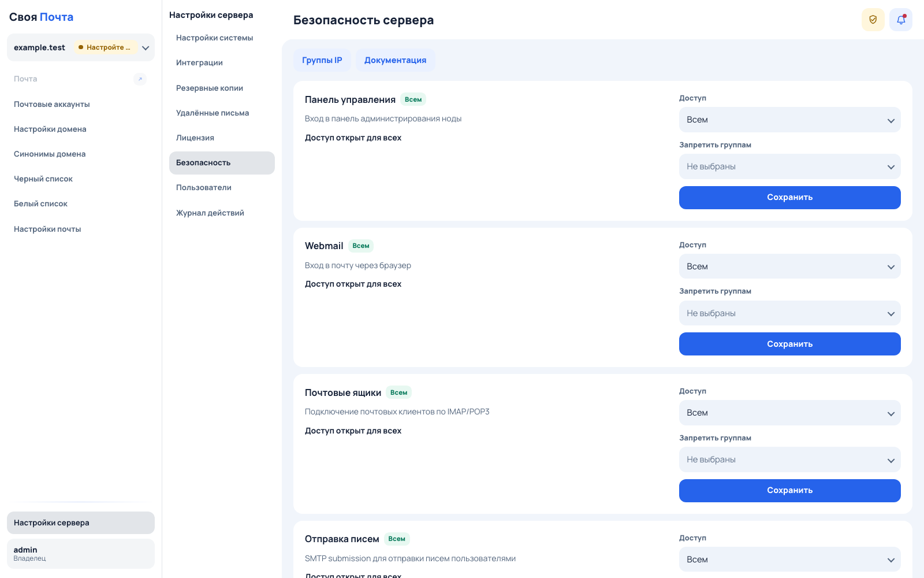Click the Всем badge next to Webmail
924x578 pixels.
coord(361,246)
